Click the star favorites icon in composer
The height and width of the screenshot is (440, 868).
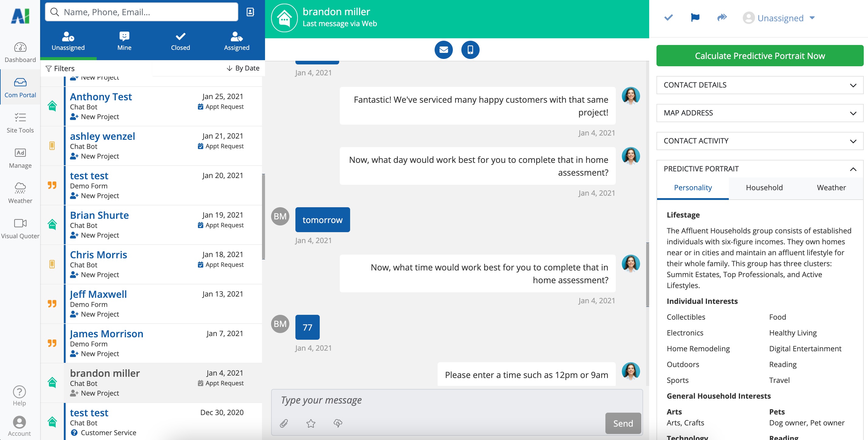tap(311, 423)
